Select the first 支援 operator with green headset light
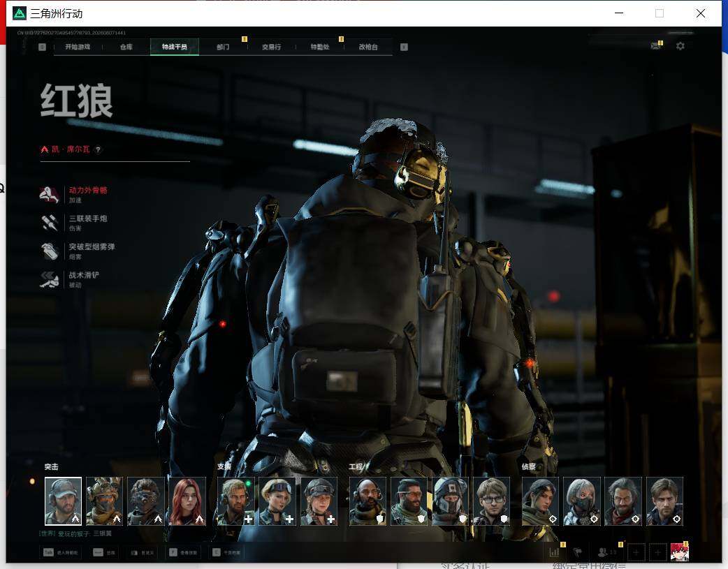Image resolution: width=728 pixels, height=569 pixels. coord(236,501)
